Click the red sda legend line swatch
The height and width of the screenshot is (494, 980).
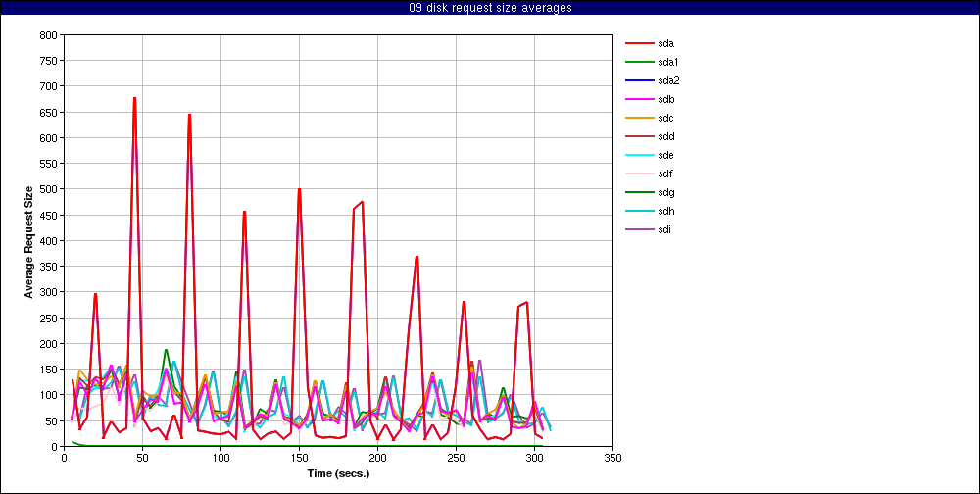tap(639, 44)
